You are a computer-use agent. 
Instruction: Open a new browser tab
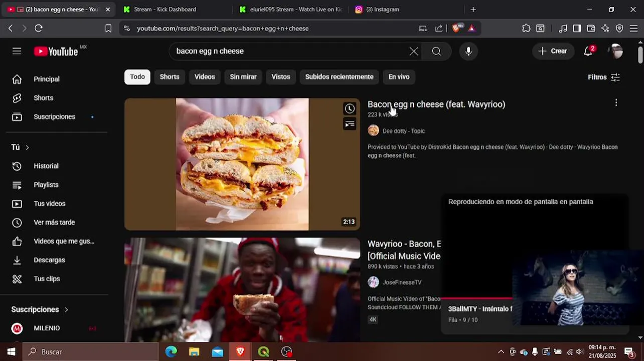click(x=473, y=10)
